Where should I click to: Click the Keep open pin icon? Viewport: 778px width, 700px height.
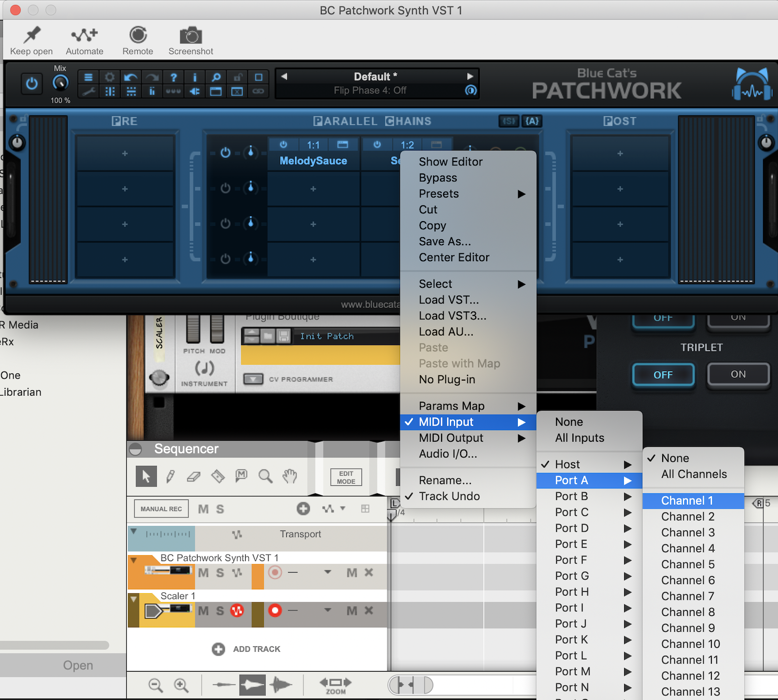pyautogui.click(x=32, y=35)
